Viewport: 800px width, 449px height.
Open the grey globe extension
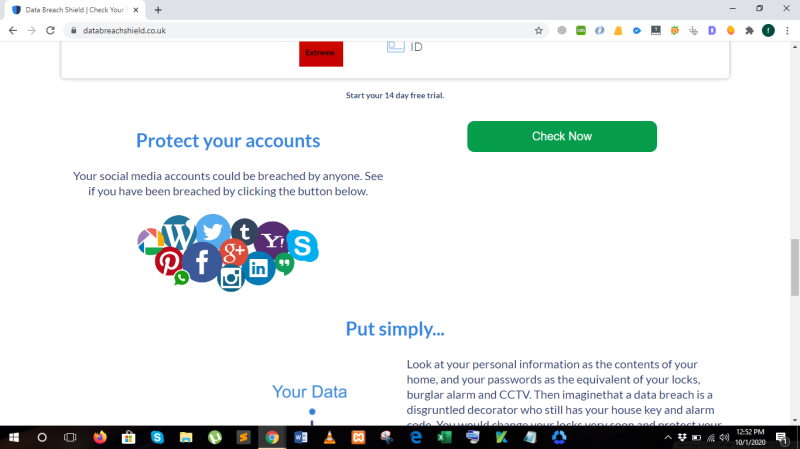562,31
